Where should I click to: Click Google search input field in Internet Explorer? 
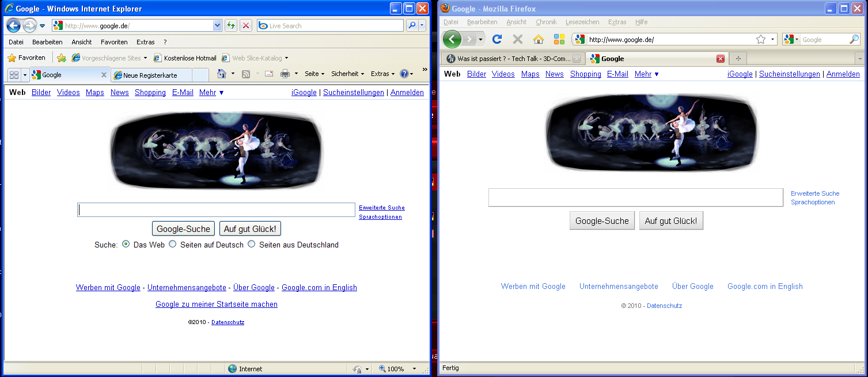coord(216,210)
